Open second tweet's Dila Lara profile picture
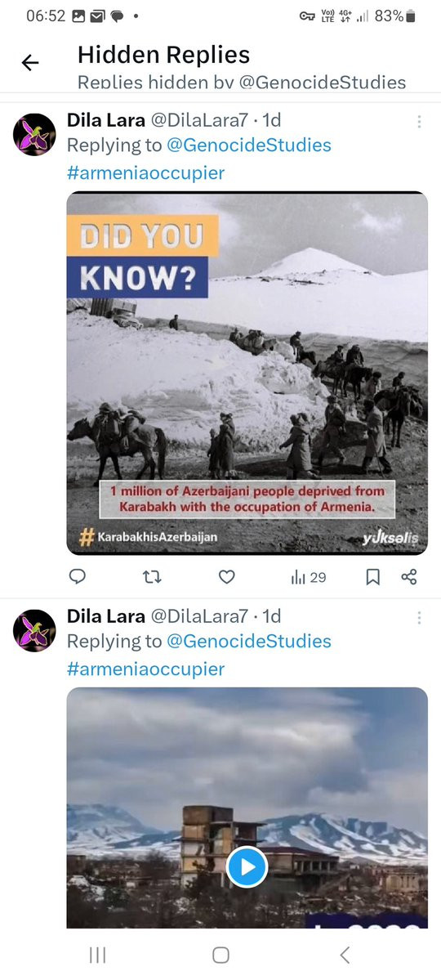The width and height of the screenshot is (441, 980). click(34, 631)
